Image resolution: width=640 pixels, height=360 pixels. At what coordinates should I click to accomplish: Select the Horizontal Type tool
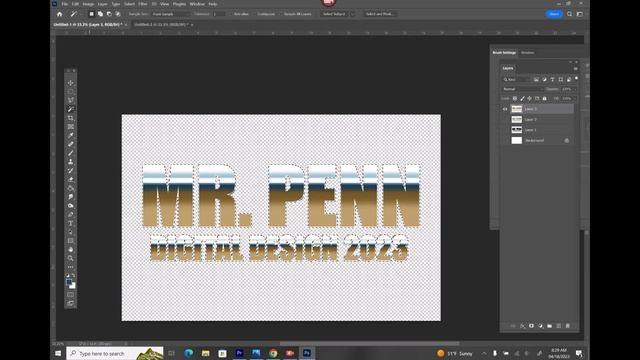71,223
